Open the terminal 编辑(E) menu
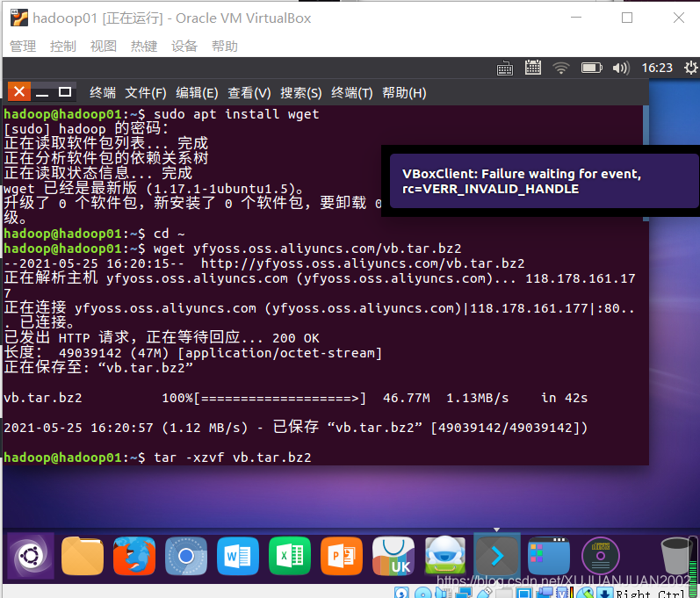The height and width of the screenshot is (598, 700). click(x=197, y=93)
